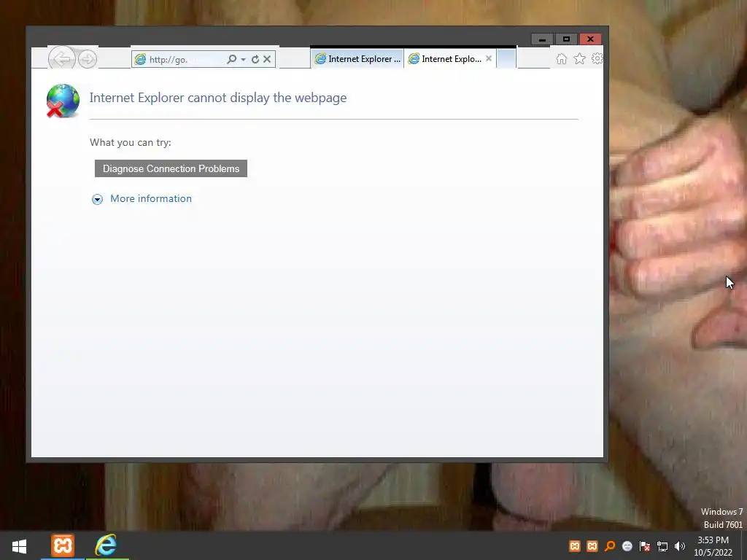The height and width of the screenshot is (560, 747).
Task: Open the Tools gear menu icon
Action: [597, 58]
